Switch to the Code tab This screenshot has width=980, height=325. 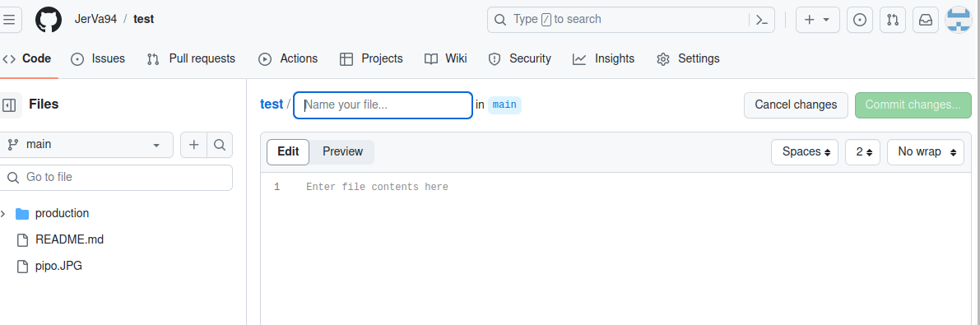tap(27, 58)
